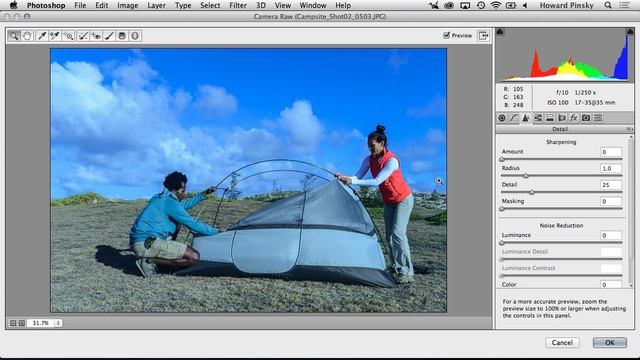The height and width of the screenshot is (360, 640).
Task: Open the Basic panel tab icon
Action: coord(502,118)
